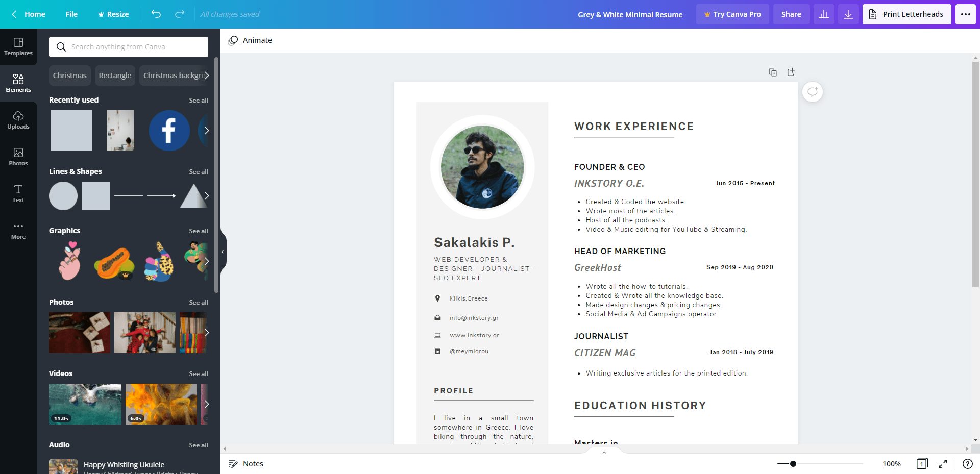980x474 pixels.
Task: Switch to the Uploads tab
Action: (18, 120)
